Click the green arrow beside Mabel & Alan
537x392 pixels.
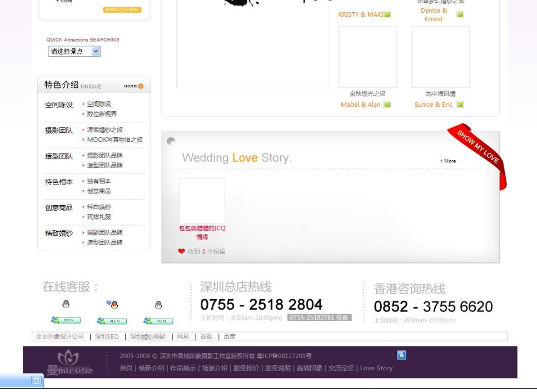click(x=387, y=105)
